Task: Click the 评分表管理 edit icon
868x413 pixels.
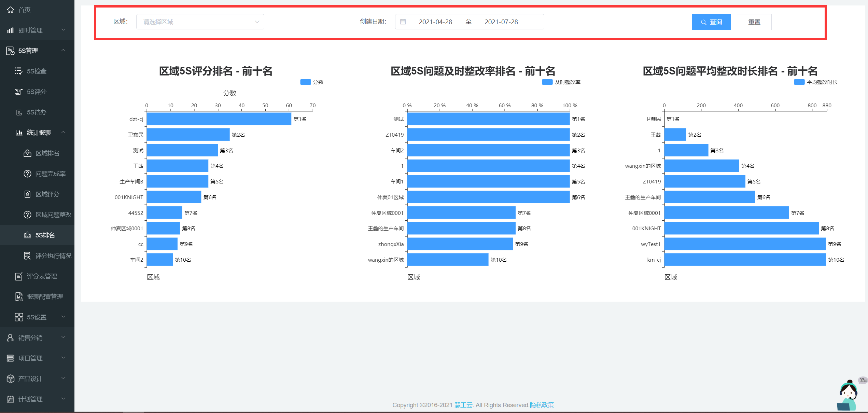Action: [19, 276]
